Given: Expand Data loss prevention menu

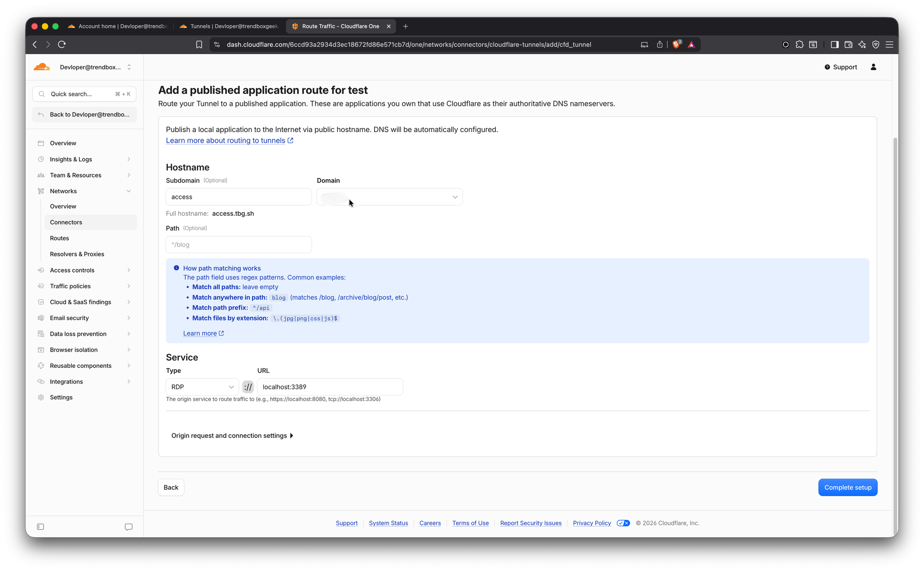Looking at the screenshot, I should 84,334.
